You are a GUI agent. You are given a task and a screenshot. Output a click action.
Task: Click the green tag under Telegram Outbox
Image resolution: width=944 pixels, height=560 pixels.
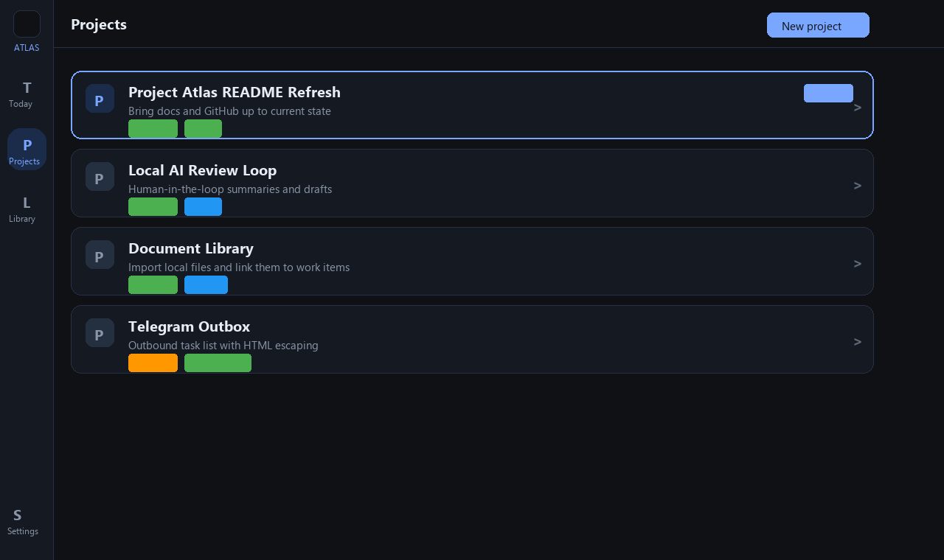tap(218, 363)
